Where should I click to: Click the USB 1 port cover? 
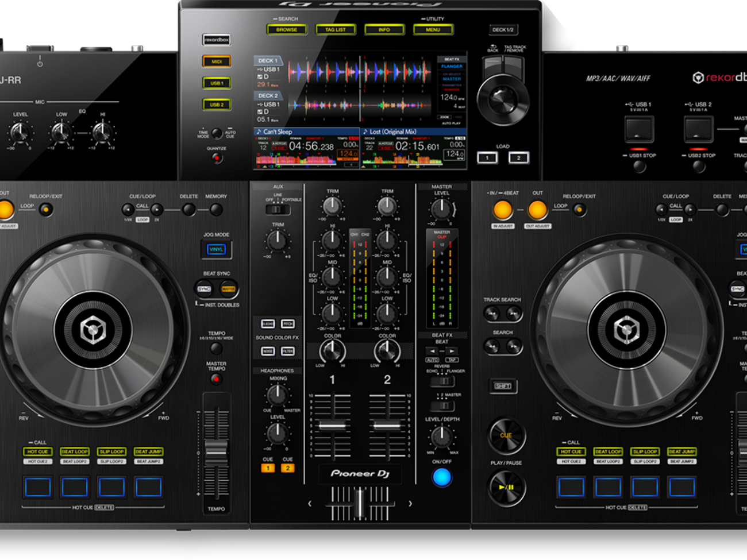coord(639,129)
